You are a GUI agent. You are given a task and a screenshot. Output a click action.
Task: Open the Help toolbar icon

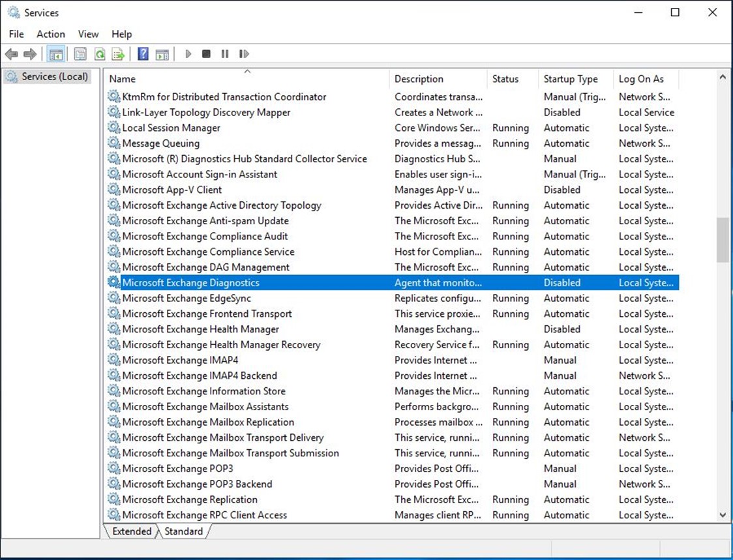[143, 54]
